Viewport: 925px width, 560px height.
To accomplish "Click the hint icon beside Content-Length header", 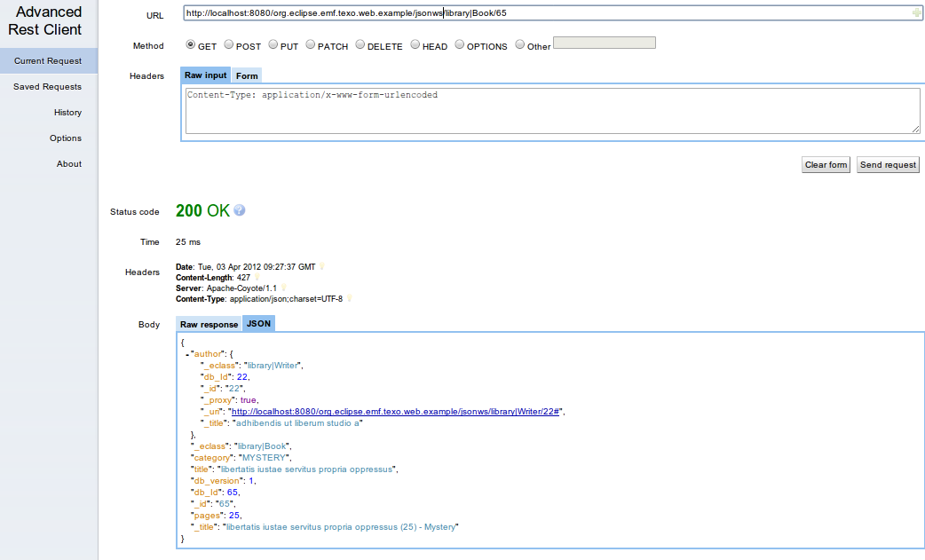I will [x=257, y=277].
